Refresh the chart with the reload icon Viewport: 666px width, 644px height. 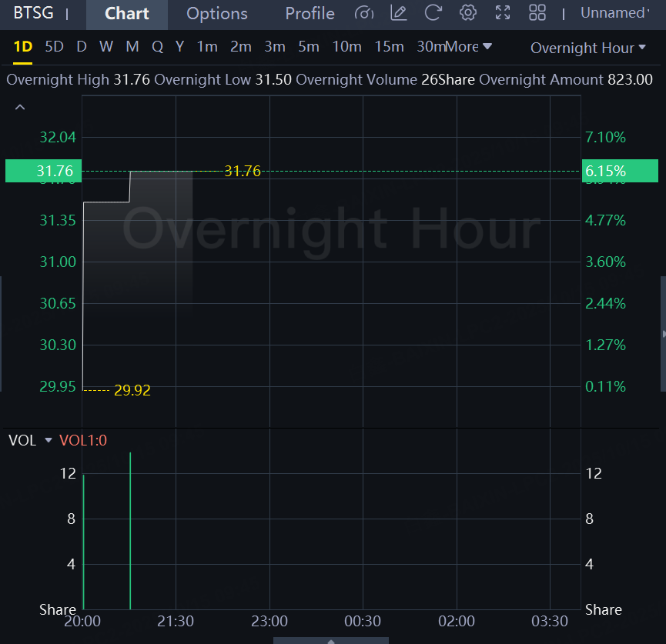[x=433, y=13]
